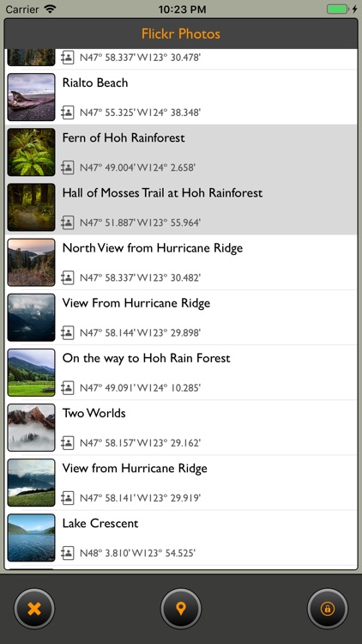Image resolution: width=362 pixels, height=644 pixels.
Task: Tap the orange X cancel button
Action: coord(34,609)
